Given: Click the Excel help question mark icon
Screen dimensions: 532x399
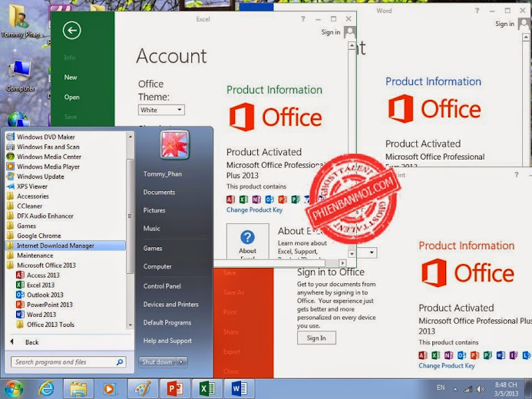Looking at the screenshot, I should [x=303, y=19].
